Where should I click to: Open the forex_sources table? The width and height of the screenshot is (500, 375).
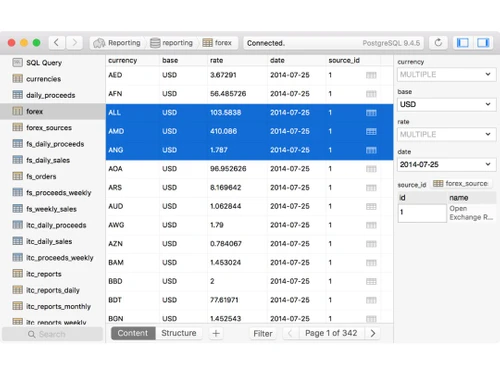click(x=53, y=128)
